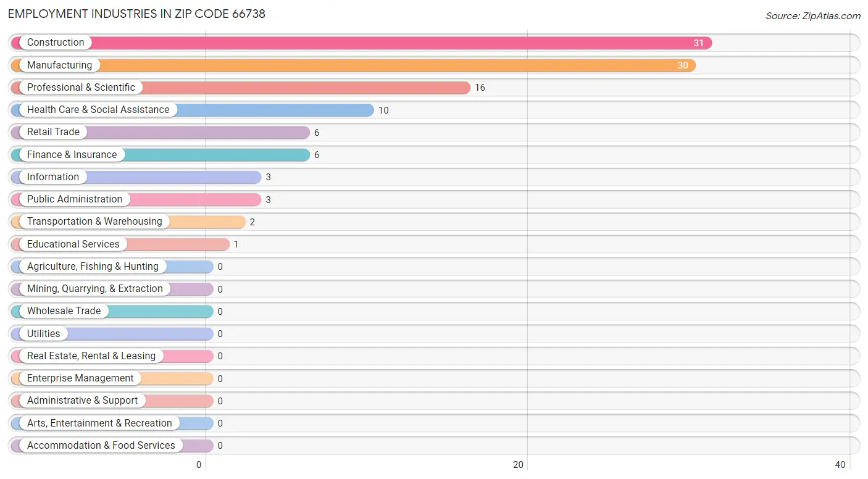The height and width of the screenshot is (479, 868).
Task: Click the Retail Trade value 6
Action: (317, 133)
